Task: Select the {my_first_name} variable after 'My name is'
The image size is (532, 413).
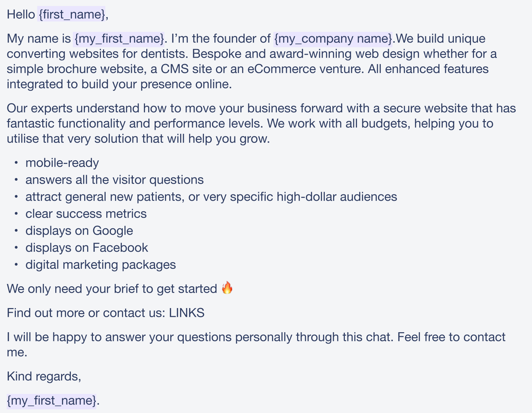Action: [x=119, y=39]
